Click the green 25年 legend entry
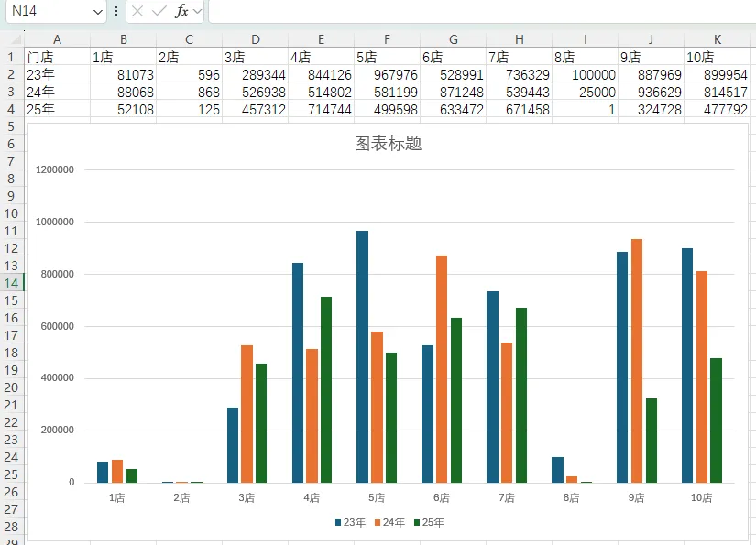The width and height of the screenshot is (756, 545). [429, 522]
